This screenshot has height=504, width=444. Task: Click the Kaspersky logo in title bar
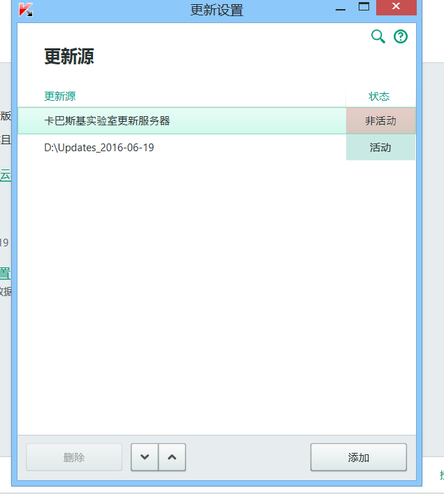[26, 9]
